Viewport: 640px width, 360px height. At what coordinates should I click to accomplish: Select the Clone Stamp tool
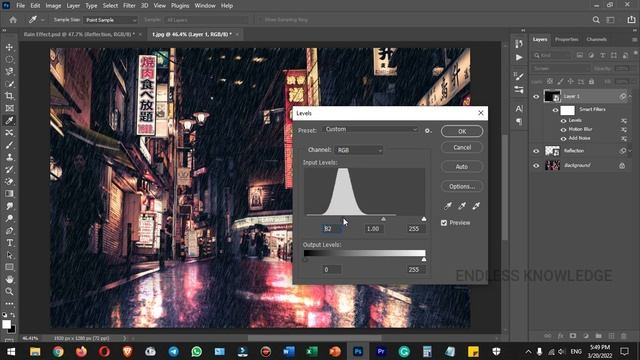click(x=9, y=157)
